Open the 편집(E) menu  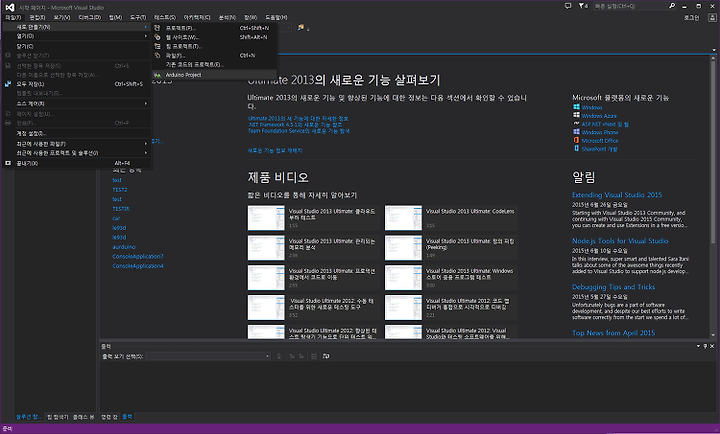pos(37,17)
